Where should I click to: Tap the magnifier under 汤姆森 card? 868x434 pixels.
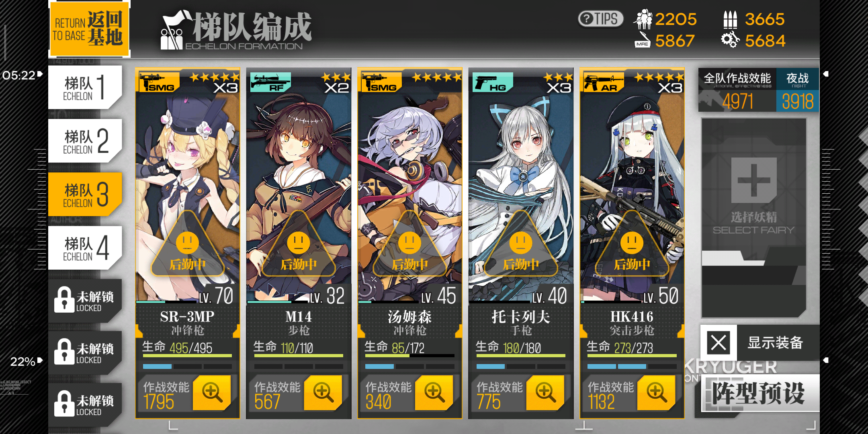(x=434, y=393)
